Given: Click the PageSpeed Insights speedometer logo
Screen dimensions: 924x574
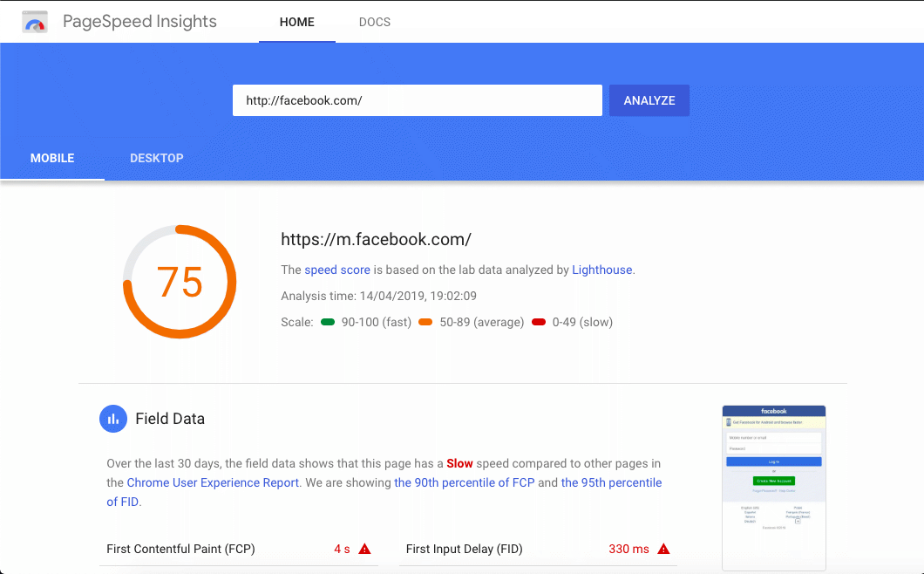Looking at the screenshot, I should (x=34, y=21).
